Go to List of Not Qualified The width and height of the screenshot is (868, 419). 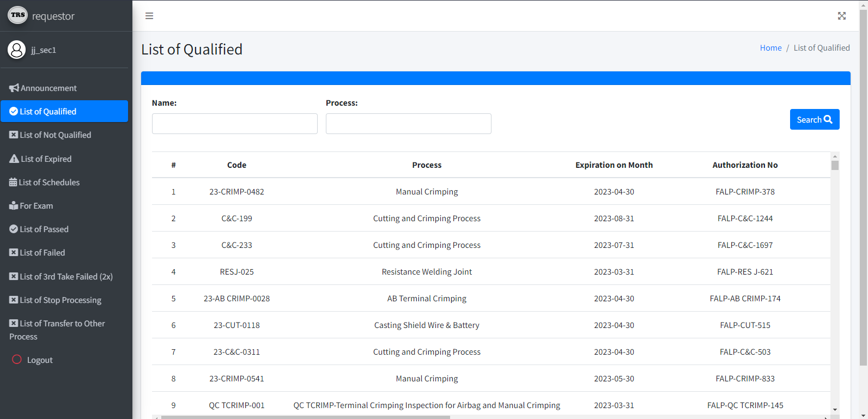coord(55,135)
